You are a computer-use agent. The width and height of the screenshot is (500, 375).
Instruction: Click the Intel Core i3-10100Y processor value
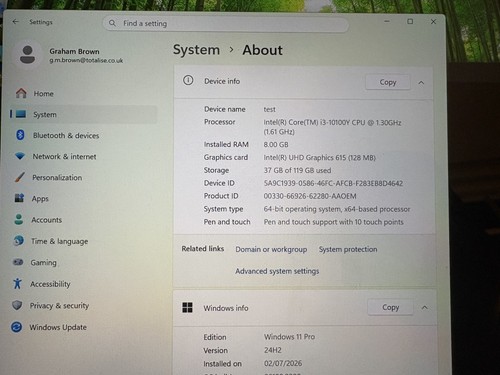pos(332,127)
